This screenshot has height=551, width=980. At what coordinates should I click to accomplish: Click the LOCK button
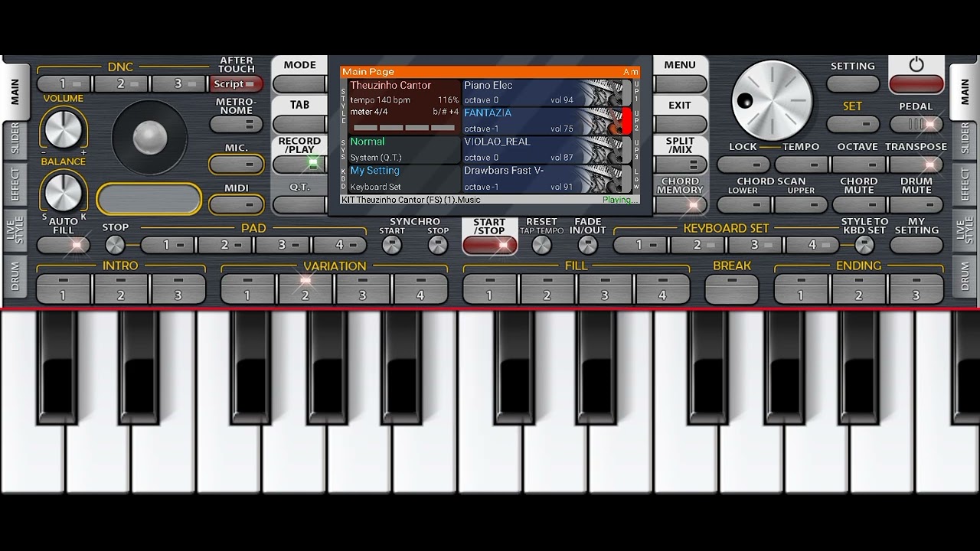click(743, 164)
